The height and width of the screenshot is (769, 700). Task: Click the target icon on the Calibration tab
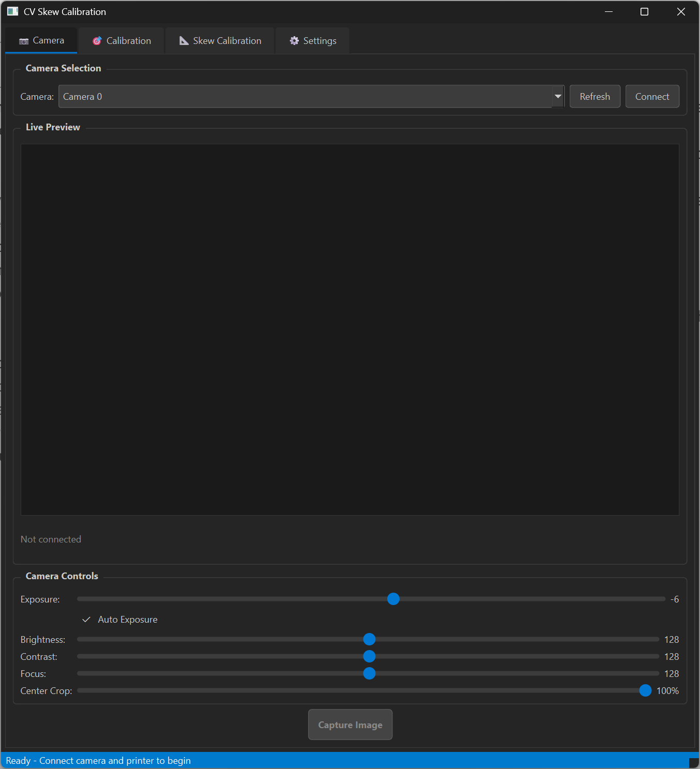click(97, 41)
